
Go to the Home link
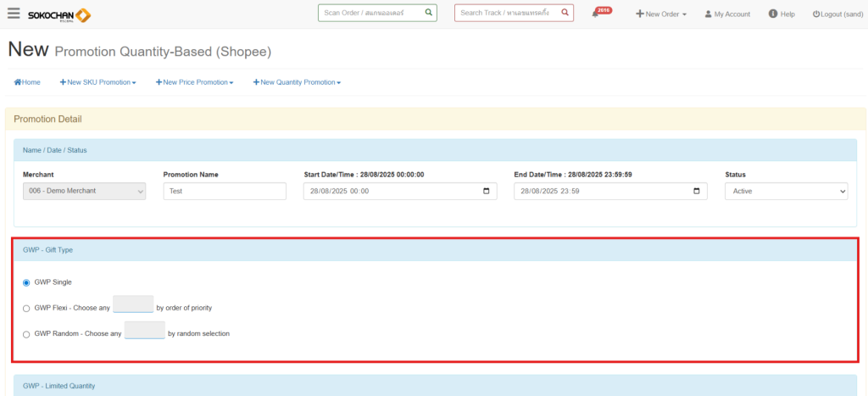[27, 82]
